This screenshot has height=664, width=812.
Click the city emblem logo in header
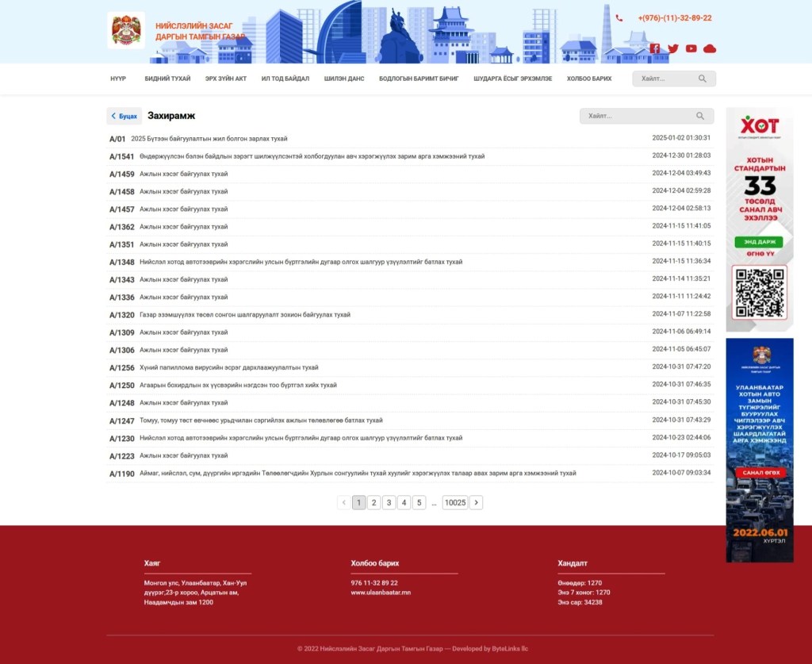126,30
